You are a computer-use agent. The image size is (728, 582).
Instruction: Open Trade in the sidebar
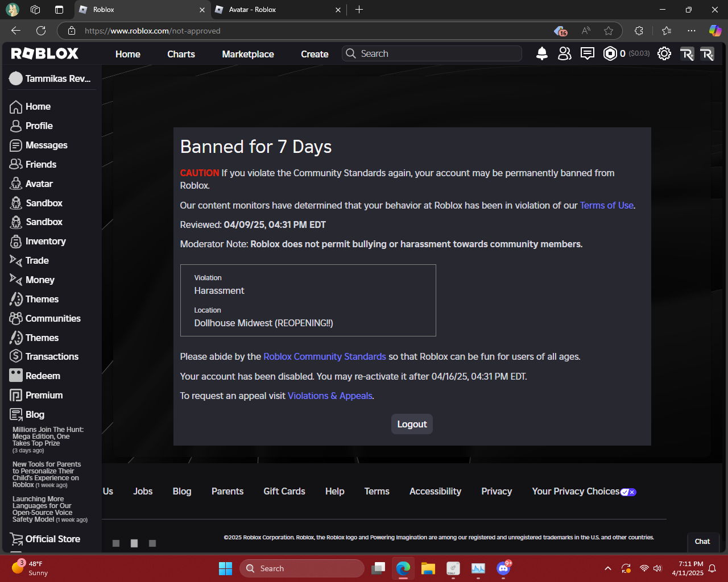click(x=29, y=261)
